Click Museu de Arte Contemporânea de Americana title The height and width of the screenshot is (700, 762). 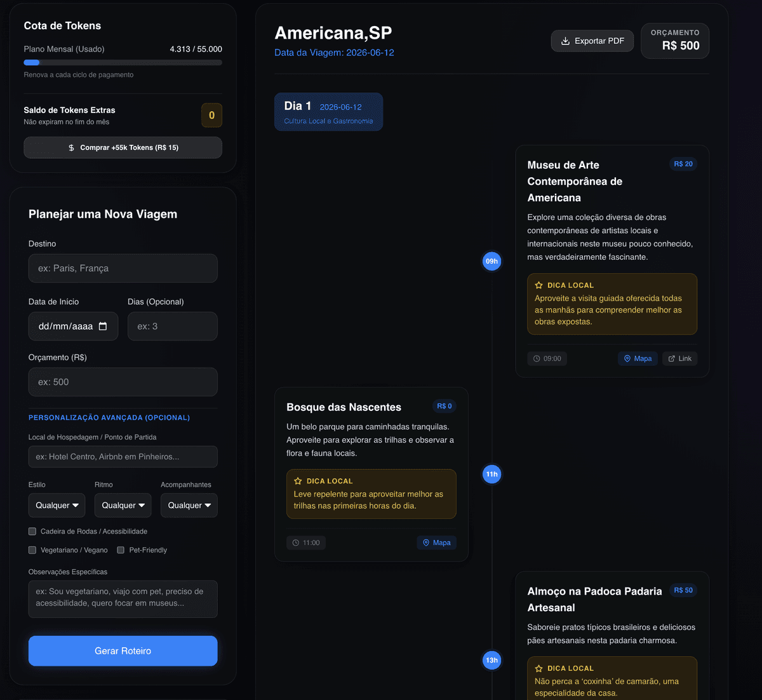(575, 181)
